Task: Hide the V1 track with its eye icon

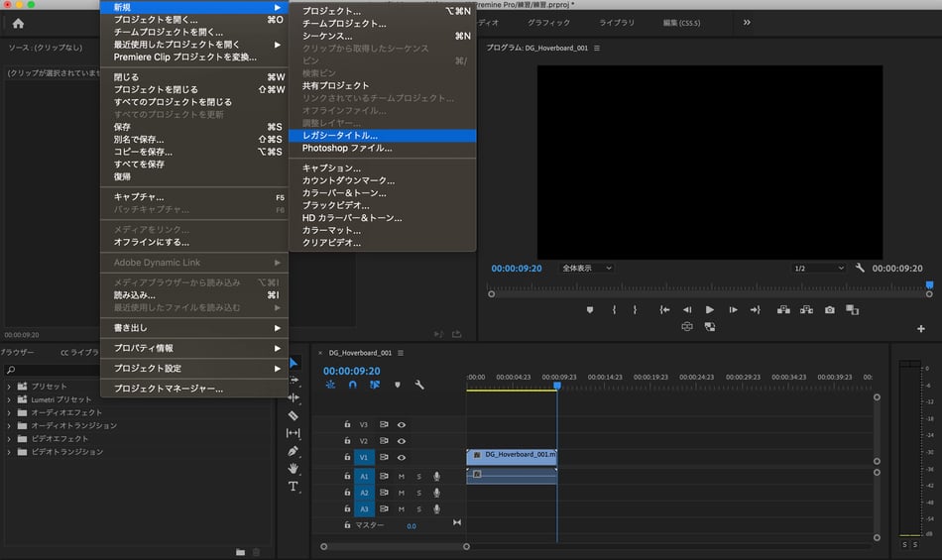Action: click(402, 458)
